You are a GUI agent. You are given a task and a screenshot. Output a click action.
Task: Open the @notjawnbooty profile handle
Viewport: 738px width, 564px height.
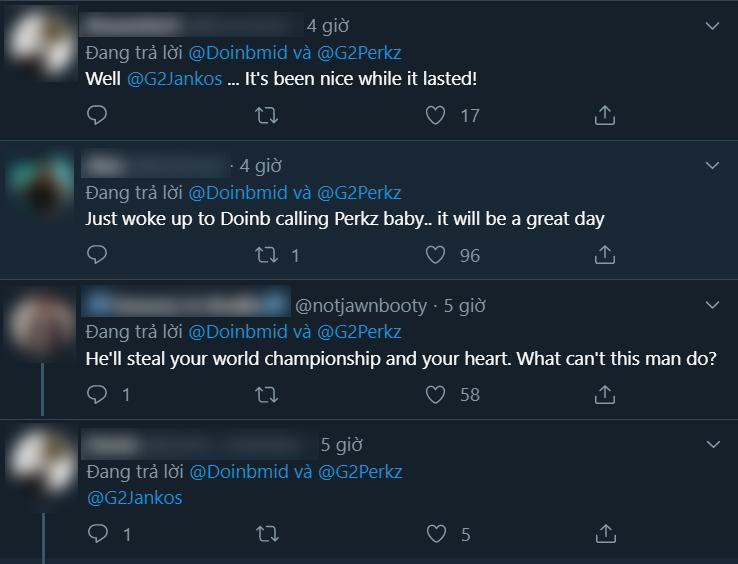(x=361, y=306)
